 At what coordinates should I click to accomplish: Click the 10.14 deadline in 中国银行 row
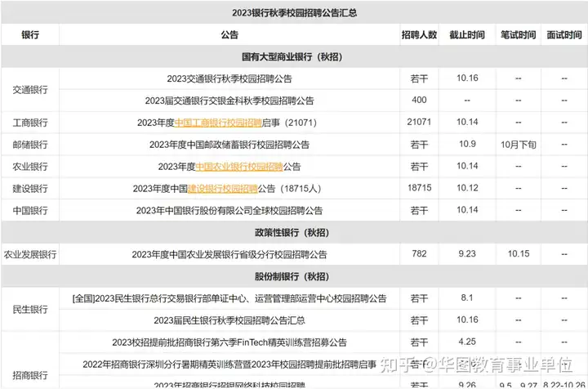click(x=467, y=210)
